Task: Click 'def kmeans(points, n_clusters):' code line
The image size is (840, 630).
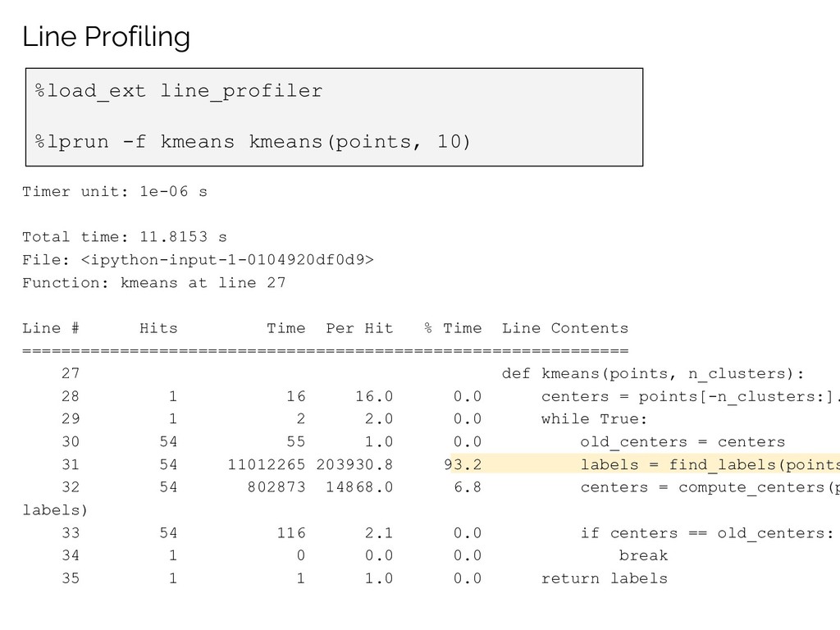Action: tap(653, 374)
